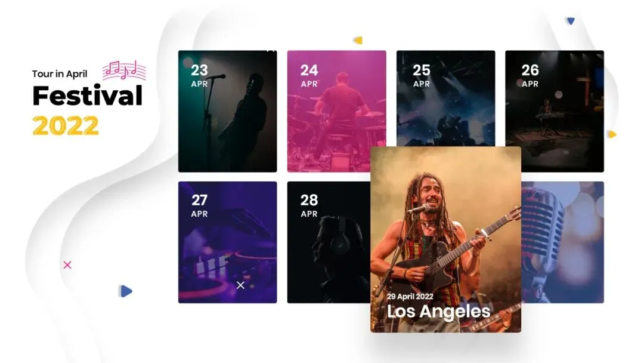Click the Tour in April subtitle
Image resolution: width=644 pixels, height=363 pixels.
[60, 74]
